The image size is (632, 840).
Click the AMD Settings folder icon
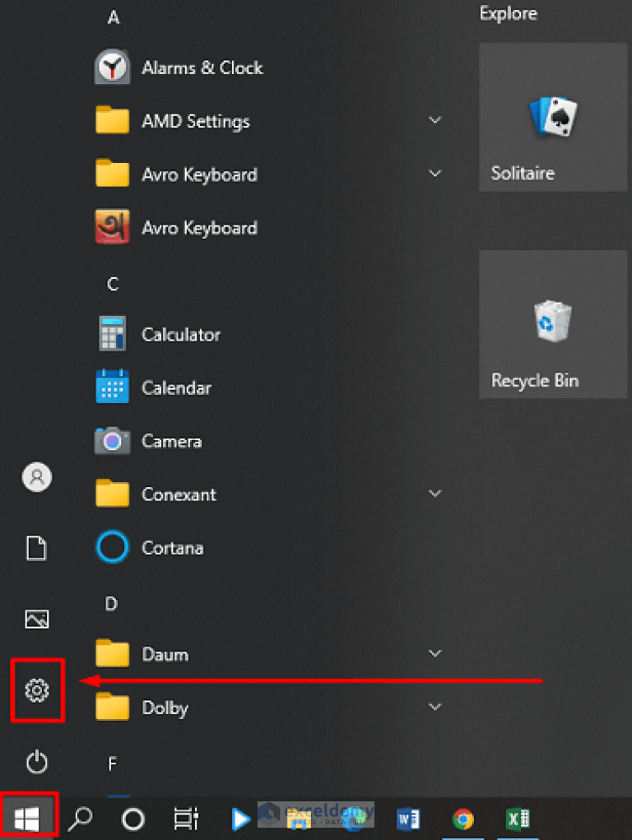[112, 120]
